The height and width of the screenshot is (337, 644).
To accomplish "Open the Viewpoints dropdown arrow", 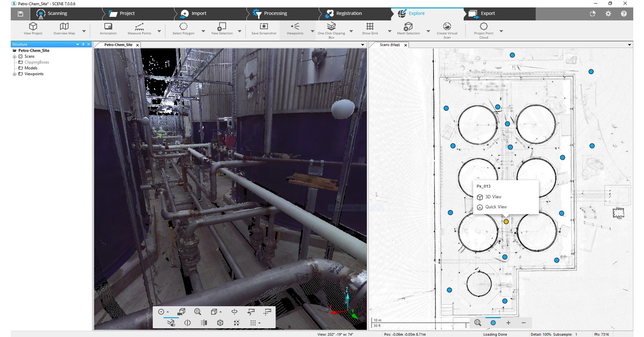I will coord(312,31).
